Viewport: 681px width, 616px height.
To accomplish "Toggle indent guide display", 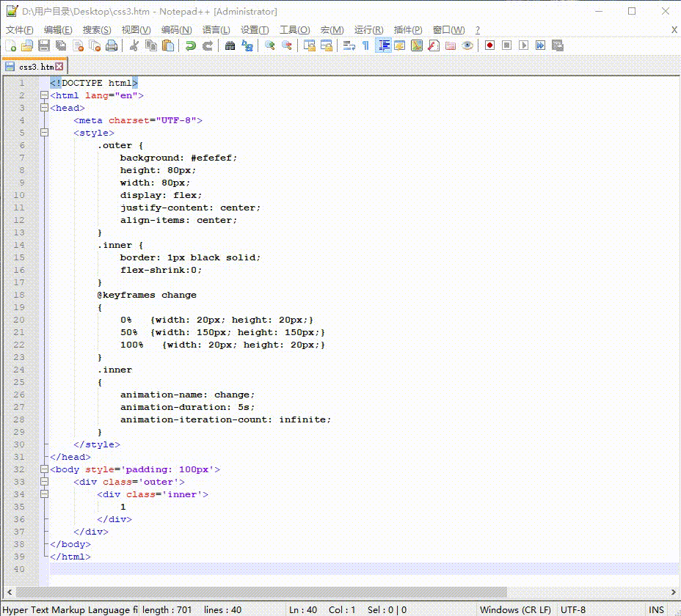I will click(x=383, y=45).
